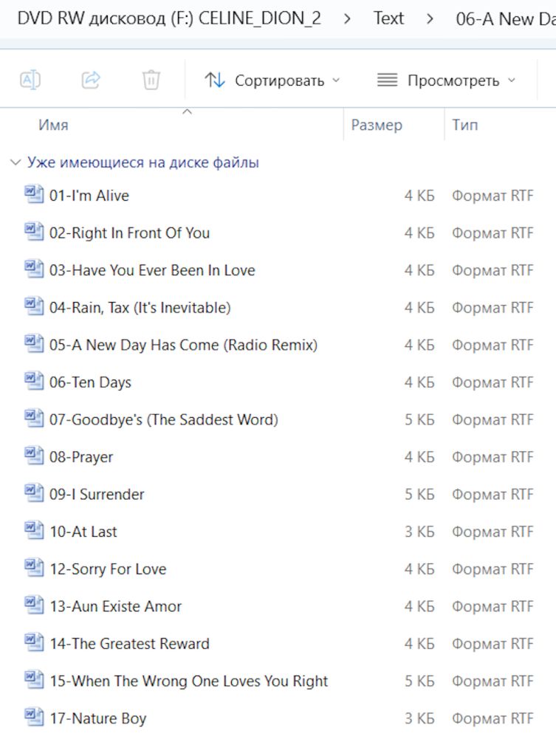Click the RTF icon of 17-Nature Boy
This screenshot has height=756, width=556.
click(34, 717)
